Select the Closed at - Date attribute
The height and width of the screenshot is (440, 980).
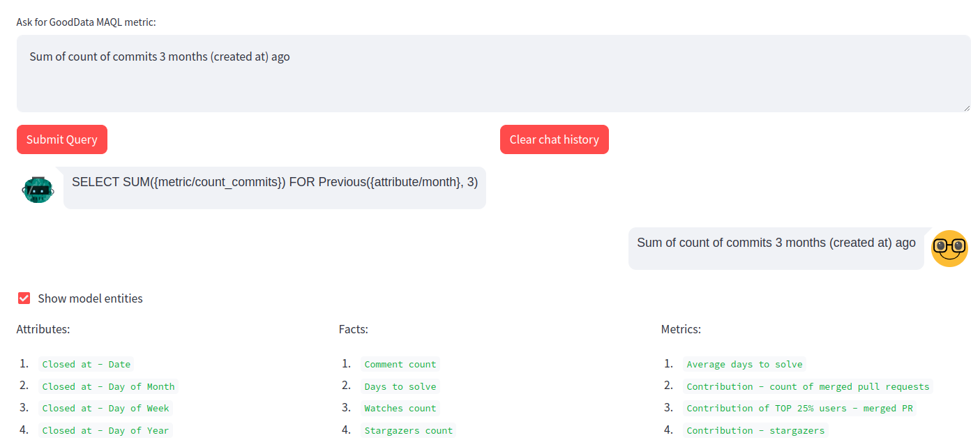point(86,364)
